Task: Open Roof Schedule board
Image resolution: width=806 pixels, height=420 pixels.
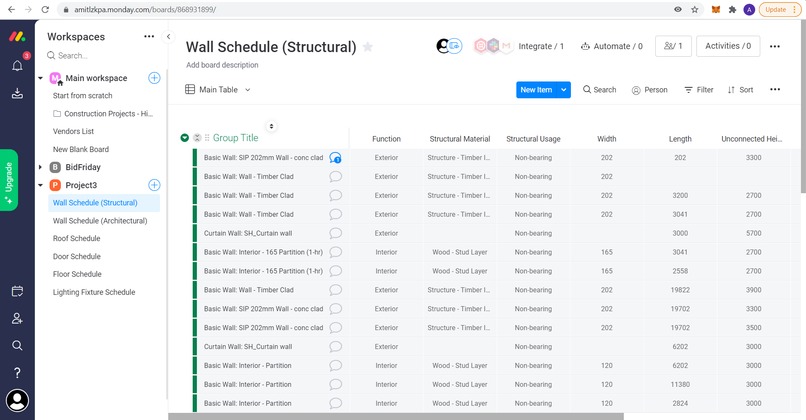Action: click(x=77, y=239)
